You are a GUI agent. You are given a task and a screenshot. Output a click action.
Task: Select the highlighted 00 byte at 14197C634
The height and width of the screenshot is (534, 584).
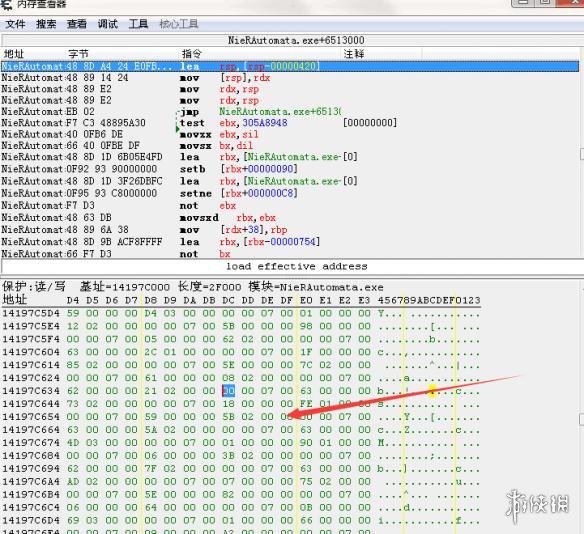[x=228, y=391]
